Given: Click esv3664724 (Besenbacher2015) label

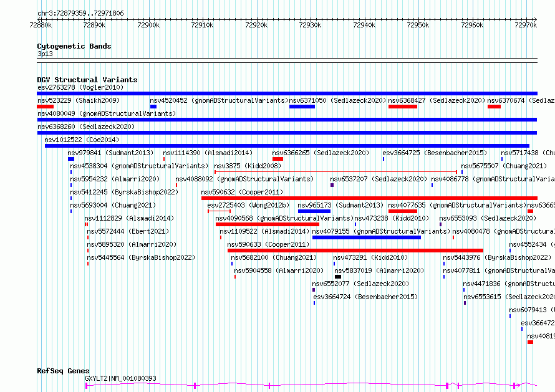Looking at the screenshot, I should 365,297.
